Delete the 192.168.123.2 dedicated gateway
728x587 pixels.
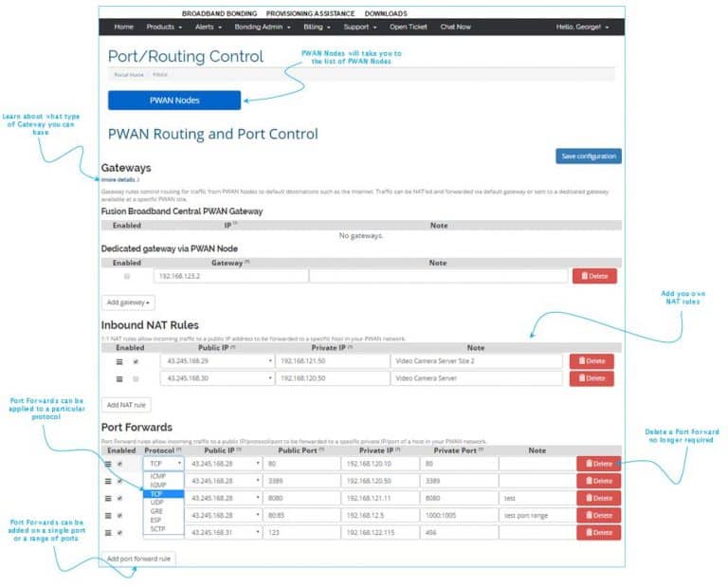(x=593, y=276)
